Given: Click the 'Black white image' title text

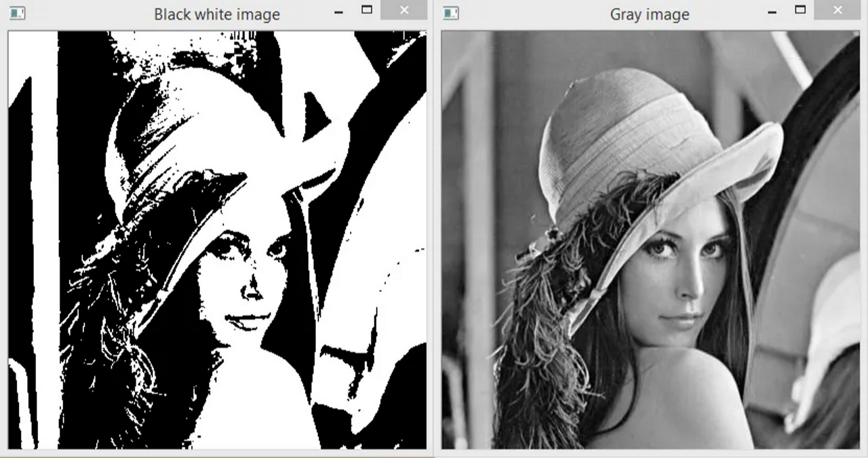Looking at the screenshot, I should pyautogui.click(x=217, y=14).
